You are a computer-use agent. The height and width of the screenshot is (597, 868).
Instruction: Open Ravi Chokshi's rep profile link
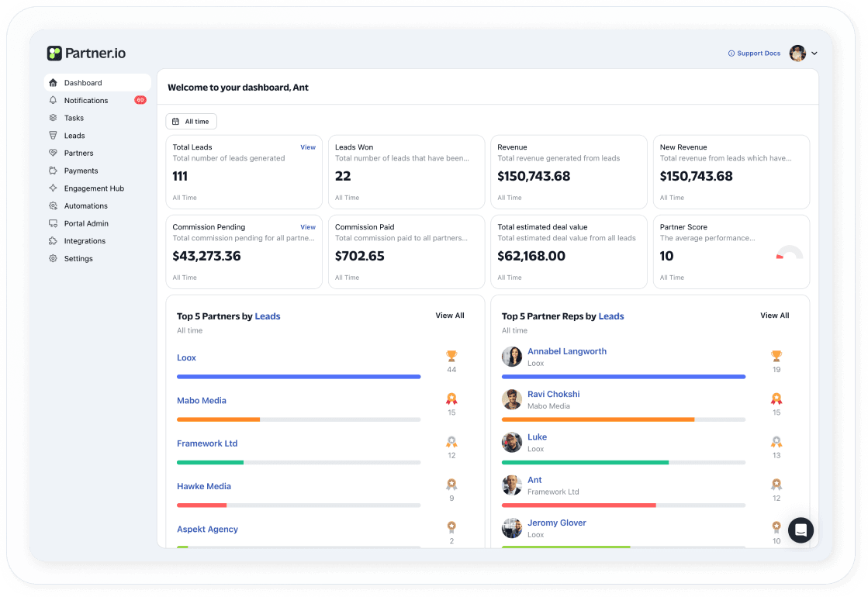[554, 394]
